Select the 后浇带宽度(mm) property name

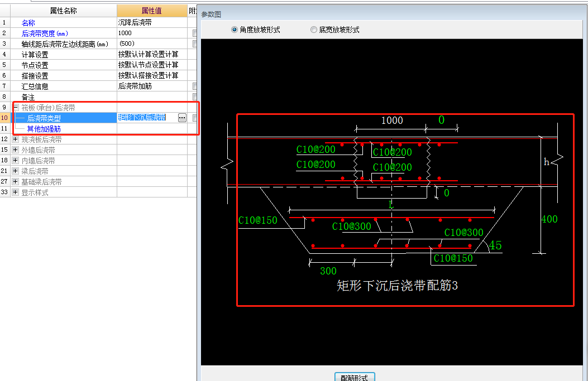tap(45, 33)
